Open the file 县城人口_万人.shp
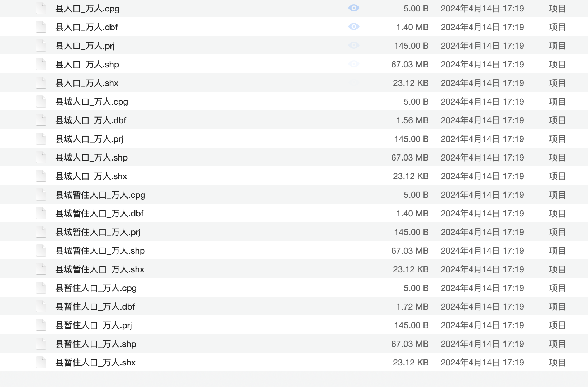The width and height of the screenshot is (588, 387). (x=92, y=158)
